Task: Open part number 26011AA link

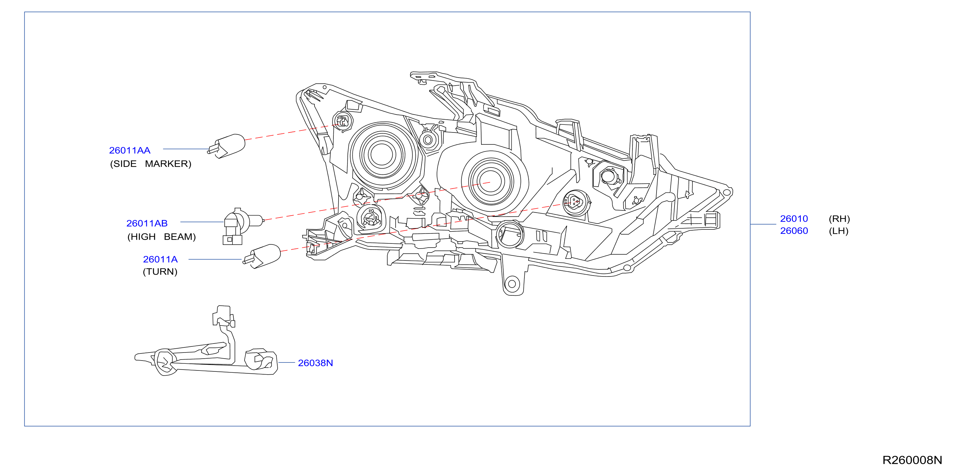Action: coord(130,150)
